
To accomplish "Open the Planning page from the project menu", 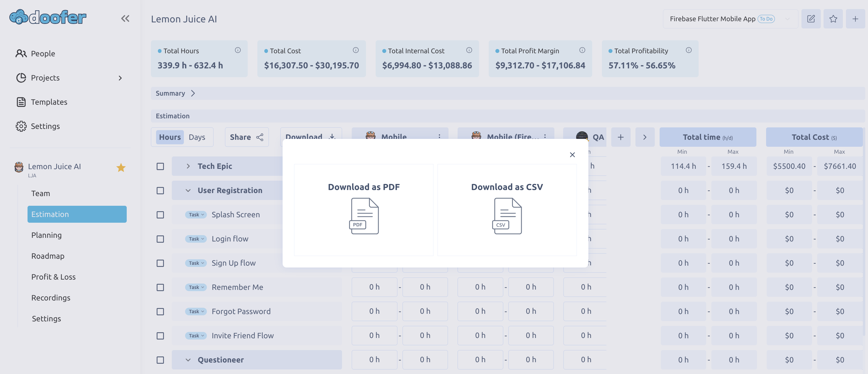I will click(x=46, y=235).
